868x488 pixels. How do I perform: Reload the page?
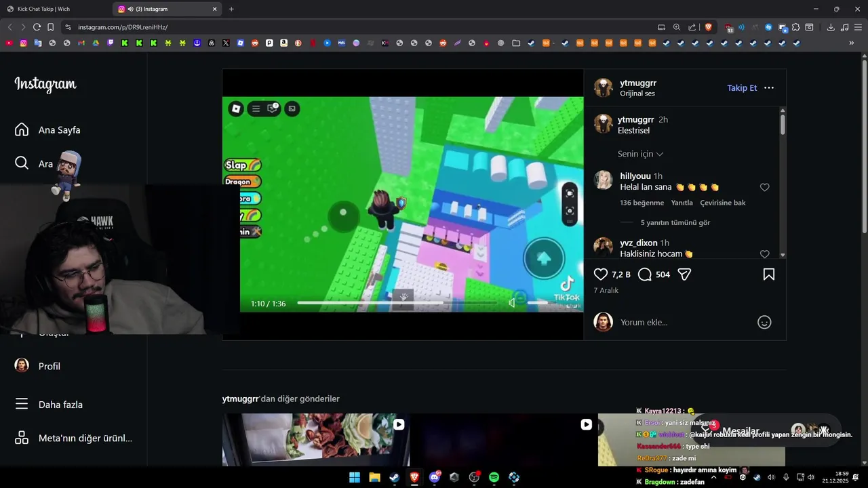coord(37,27)
